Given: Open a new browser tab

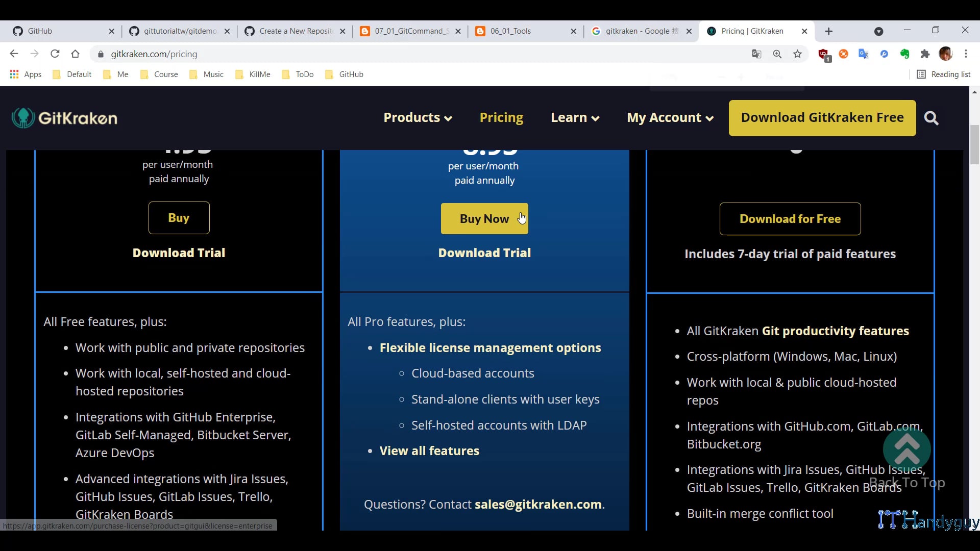Looking at the screenshot, I should (828, 31).
